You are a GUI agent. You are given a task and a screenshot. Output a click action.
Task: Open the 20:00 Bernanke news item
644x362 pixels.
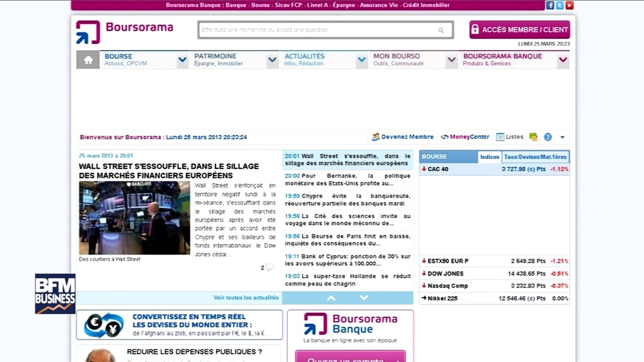[x=348, y=180]
